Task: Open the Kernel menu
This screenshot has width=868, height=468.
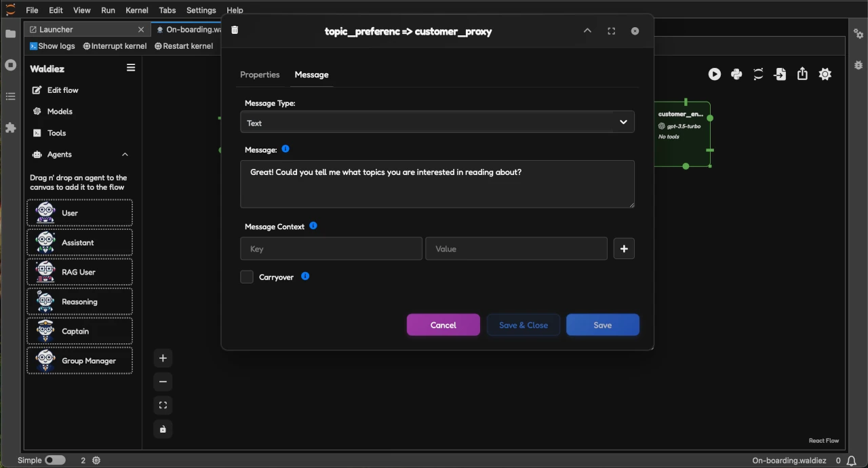Action: 137,10
